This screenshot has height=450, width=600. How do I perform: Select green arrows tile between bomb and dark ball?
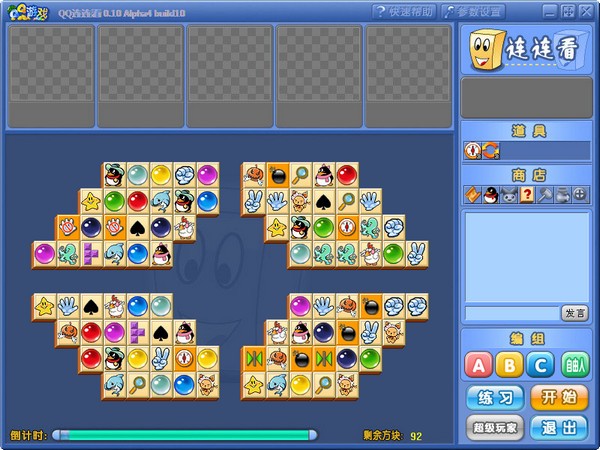pyautogui.click(x=324, y=359)
